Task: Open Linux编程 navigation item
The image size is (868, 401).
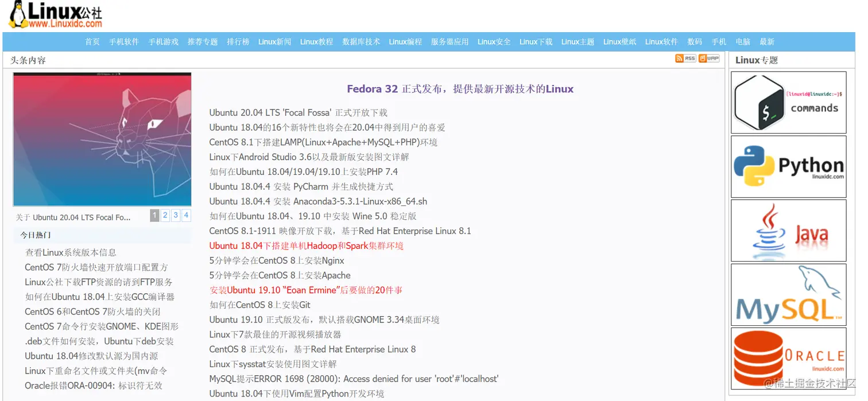Action: 405,42
